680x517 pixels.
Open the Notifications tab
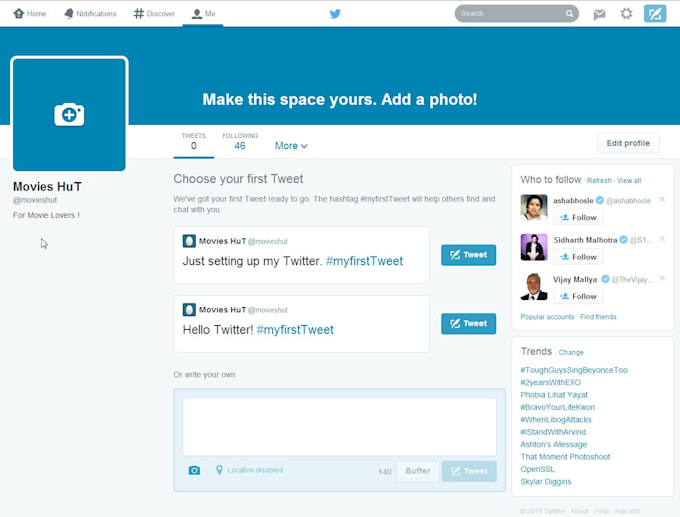(90, 13)
